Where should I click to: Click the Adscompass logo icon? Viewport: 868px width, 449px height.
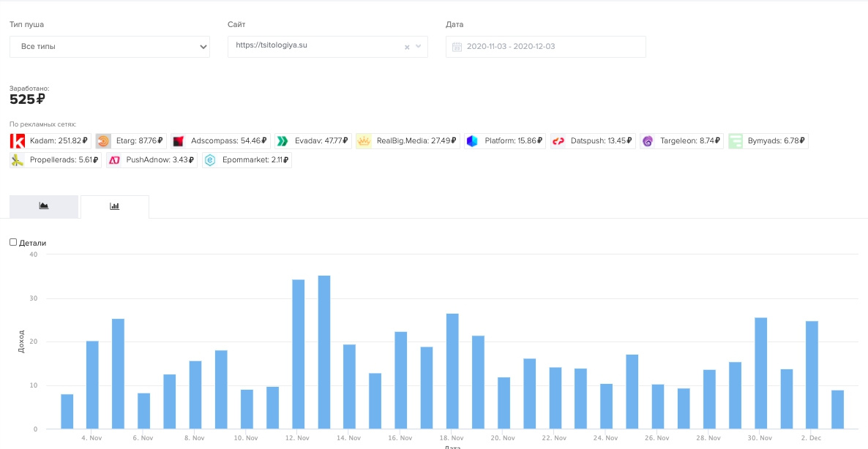[178, 141]
